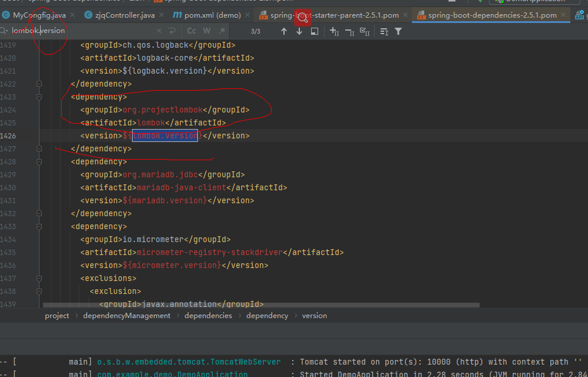Close the pom.xml (demo) tab
This screenshot has height=377, width=588.
click(x=247, y=15)
